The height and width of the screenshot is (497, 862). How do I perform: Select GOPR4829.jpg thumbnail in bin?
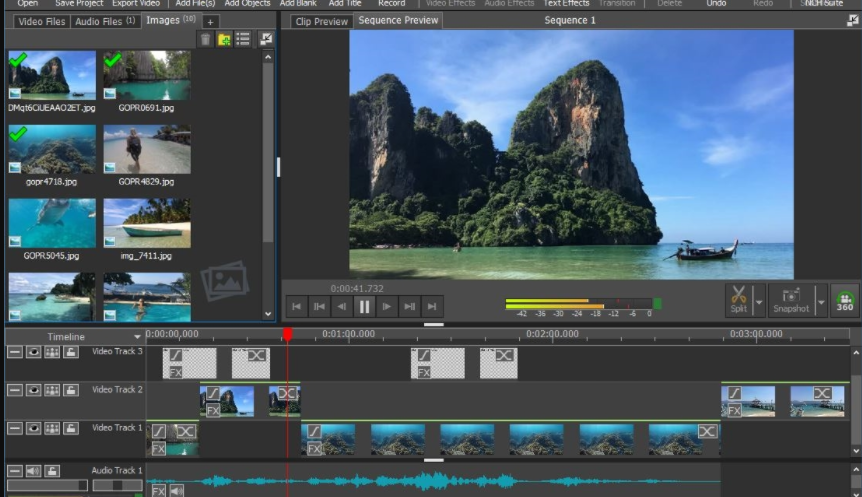(147, 149)
